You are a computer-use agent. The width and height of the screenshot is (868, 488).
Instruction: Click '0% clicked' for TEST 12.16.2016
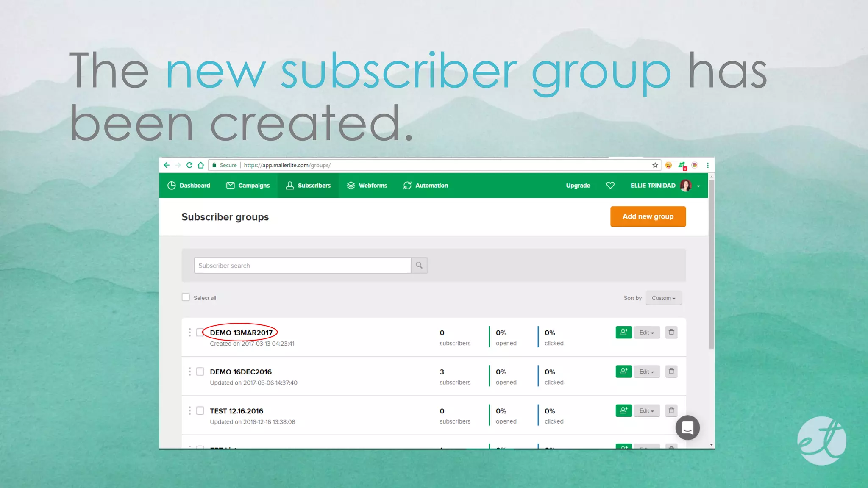pos(554,416)
